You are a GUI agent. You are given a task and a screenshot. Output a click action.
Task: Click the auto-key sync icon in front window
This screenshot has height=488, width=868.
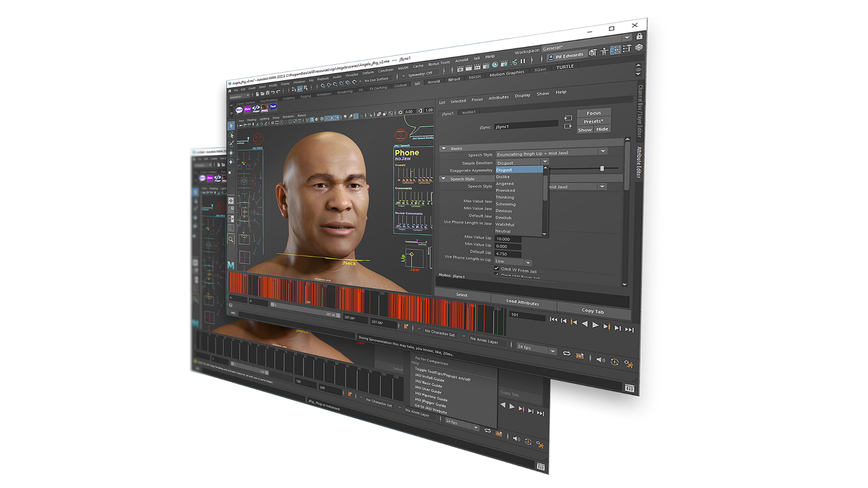tap(614, 362)
